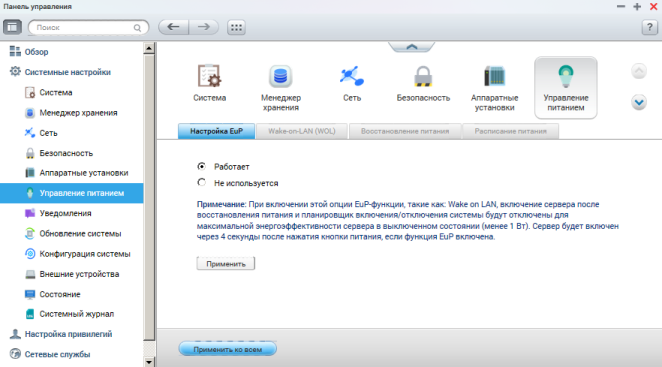The height and width of the screenshot is (367, 662).
Task: Select Управление питанием text in sidebar
Action: (x=81, y=193)
